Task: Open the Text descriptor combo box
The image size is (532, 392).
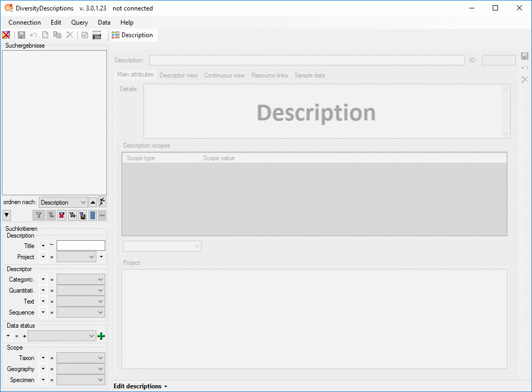Action: pyautogui.click(x=81, y=301)
